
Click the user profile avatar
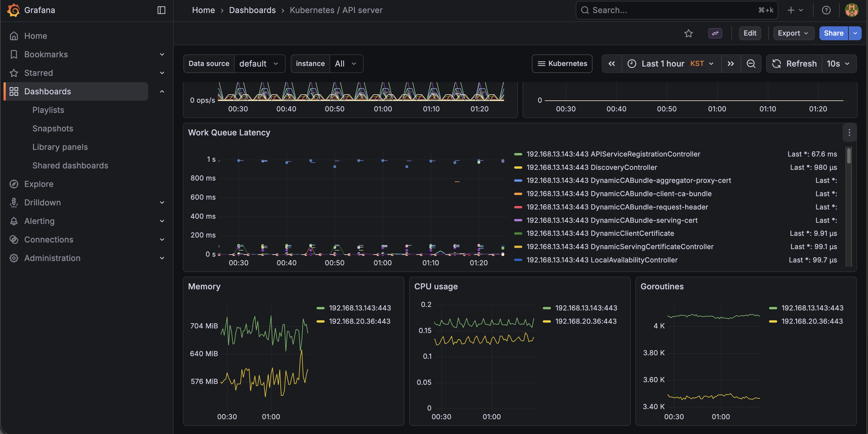(852, 10)
